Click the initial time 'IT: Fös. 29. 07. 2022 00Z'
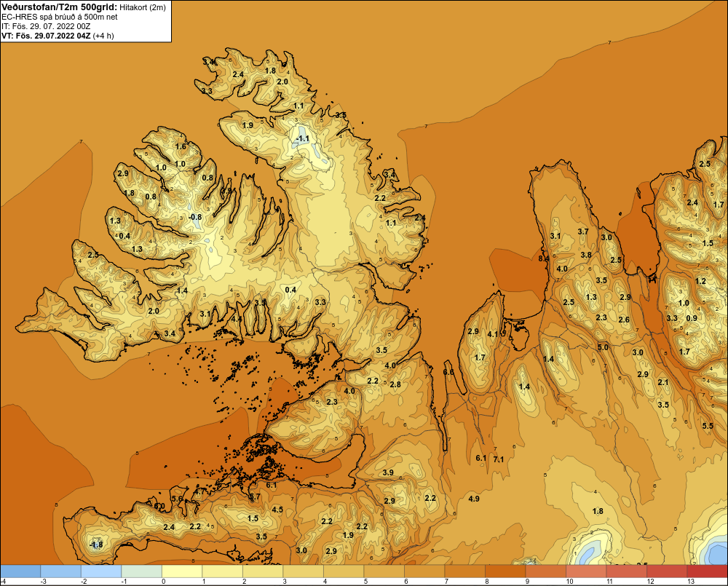Screen dimensions: 728x586 [46, 26]
